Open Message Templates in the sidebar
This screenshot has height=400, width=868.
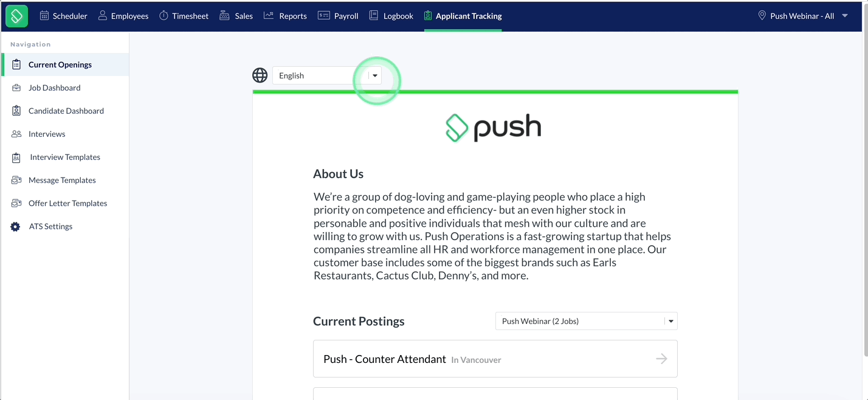(64, 180)
